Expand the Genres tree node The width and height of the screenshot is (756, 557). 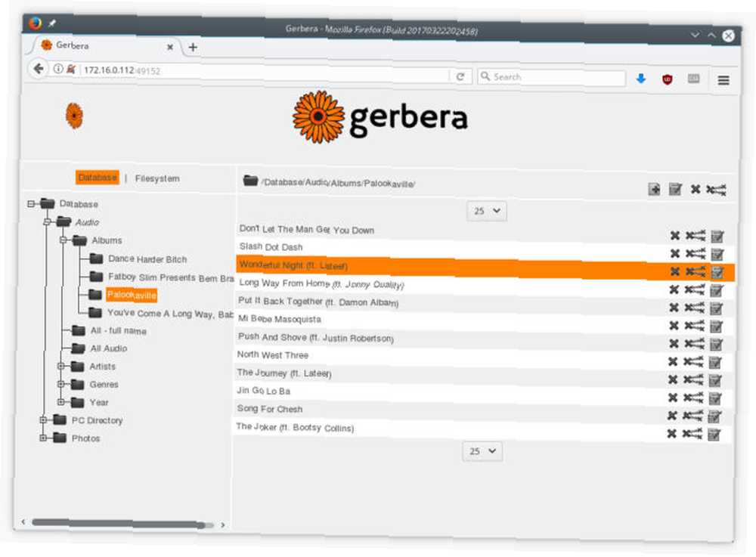click(x=61, y=384)
